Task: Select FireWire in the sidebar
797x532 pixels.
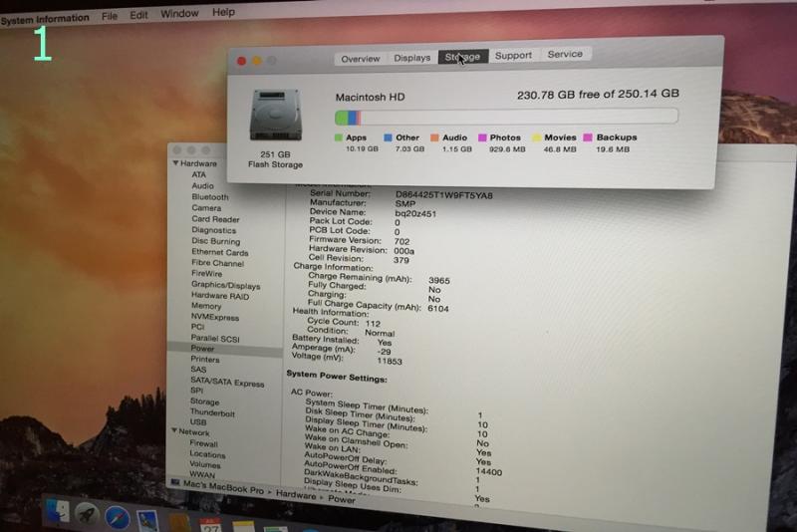Action: click(206, 273)
